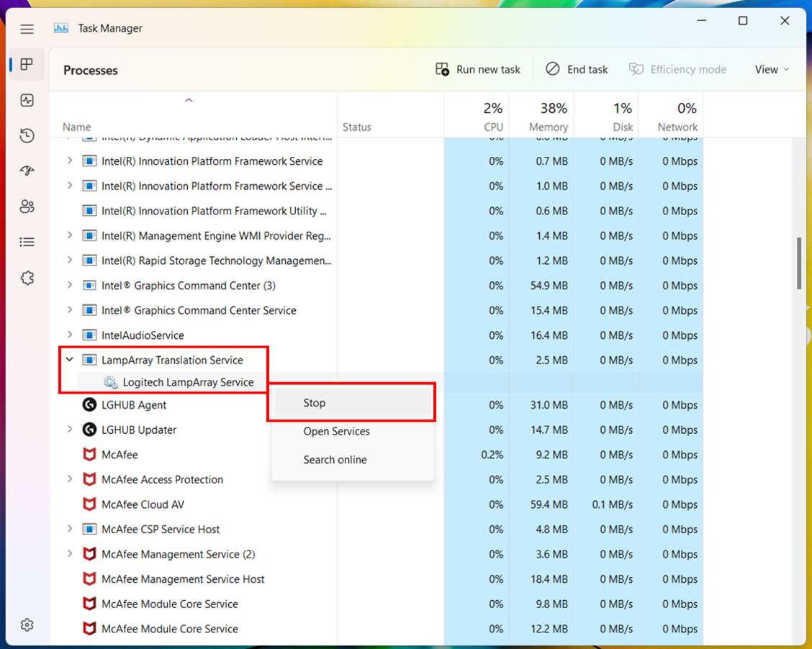Viewport: 812px width, 649px height.
Task: Click the Intel Rapid Storage Technology icon
Action: pos(89,260)
